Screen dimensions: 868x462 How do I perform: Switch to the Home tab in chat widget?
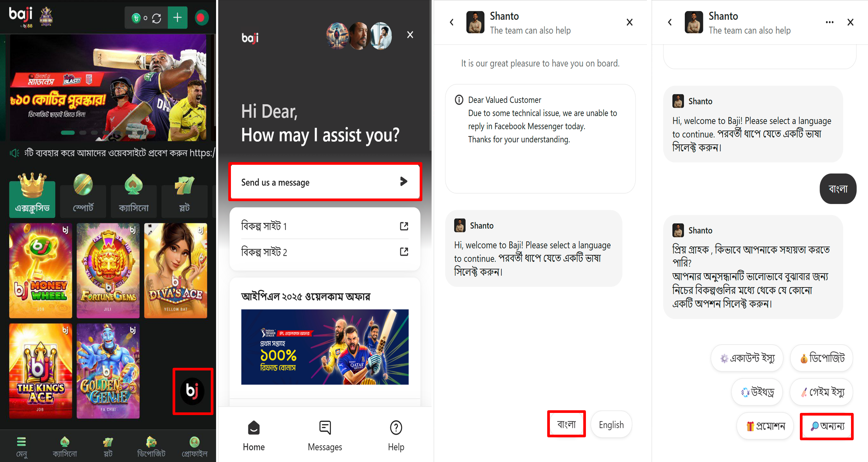(254, 436)
